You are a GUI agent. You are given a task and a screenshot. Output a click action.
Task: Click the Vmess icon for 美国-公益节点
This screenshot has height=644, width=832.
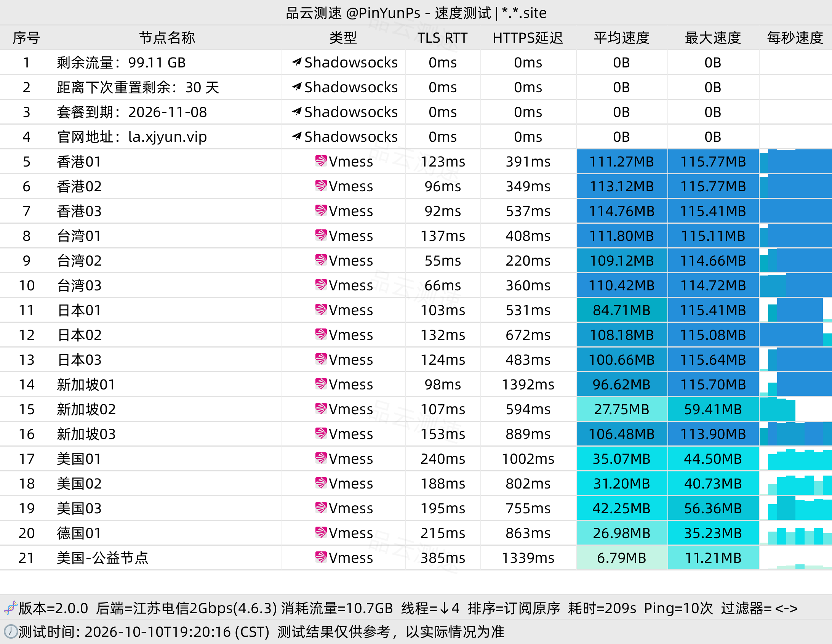click(321, 557)
